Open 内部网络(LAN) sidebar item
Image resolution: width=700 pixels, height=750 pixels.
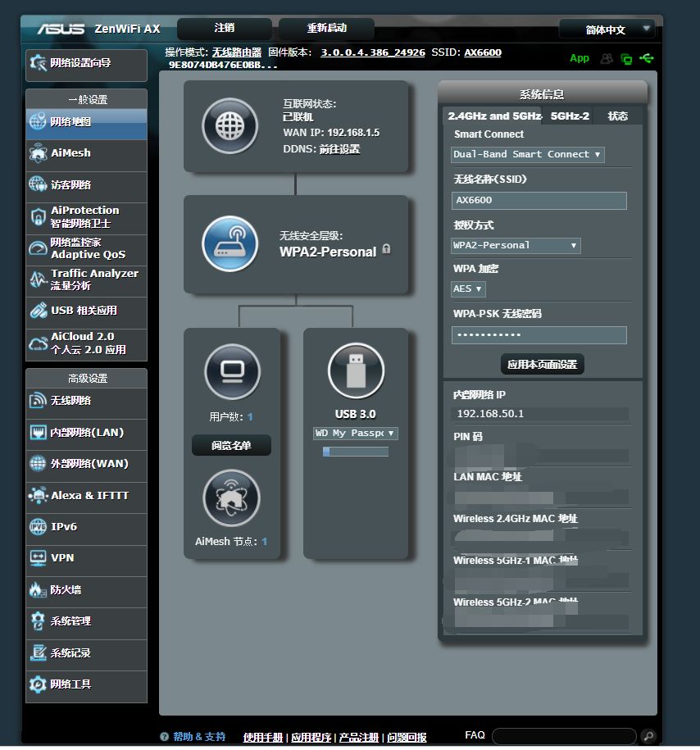click(87, 433)
